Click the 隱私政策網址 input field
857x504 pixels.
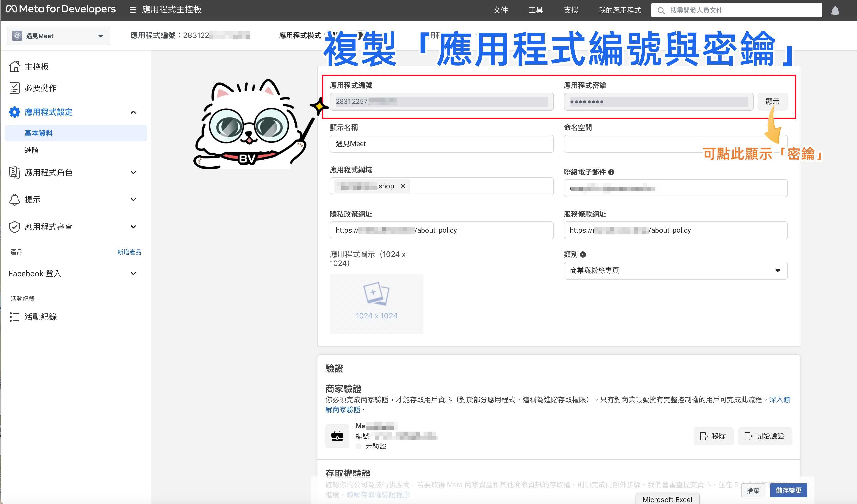tap(441, 230)
